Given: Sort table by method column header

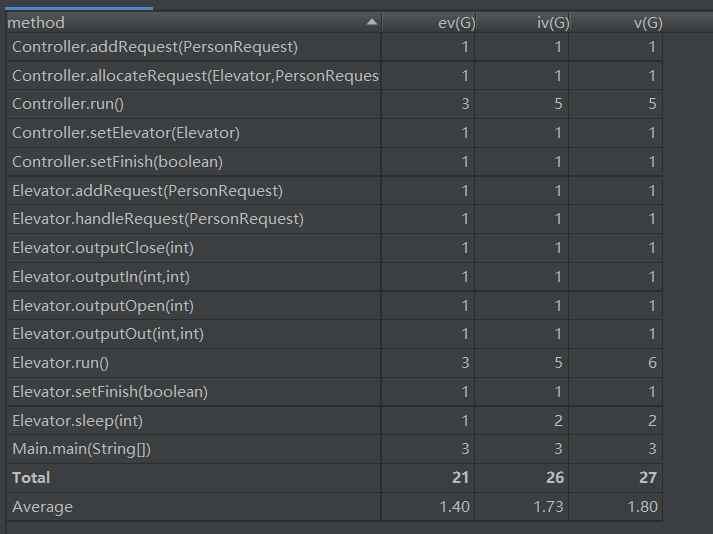Looking at the screenshot, I should tap(180, 22).
